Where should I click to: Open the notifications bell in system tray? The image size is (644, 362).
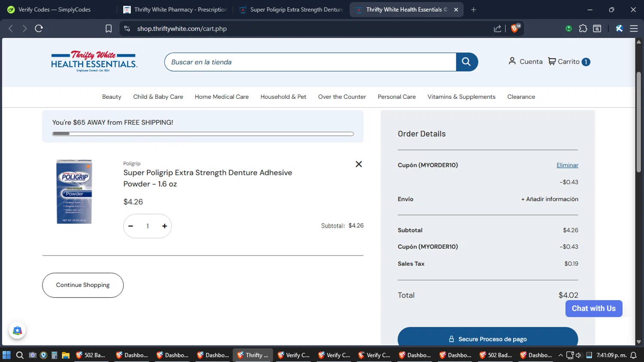tap(633, 355)
